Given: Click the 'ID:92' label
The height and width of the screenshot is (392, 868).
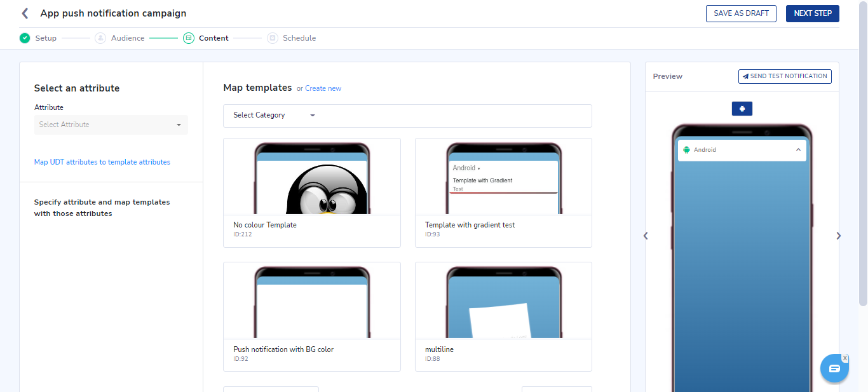Looking at the screenshot, I should (241, 359).
